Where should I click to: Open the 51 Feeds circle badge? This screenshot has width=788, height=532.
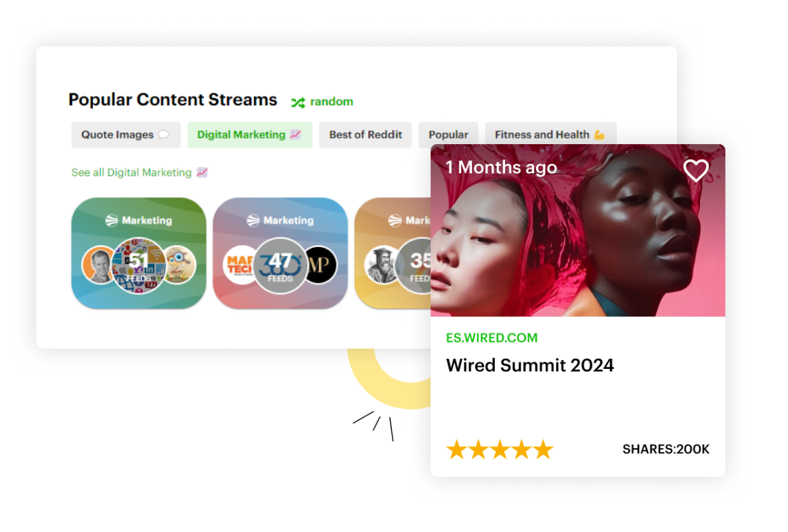[x=139, y=265]
